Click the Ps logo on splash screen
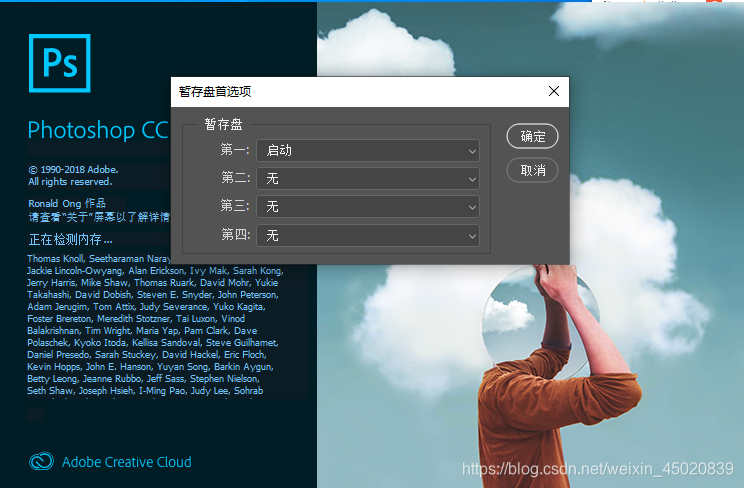Viewport: 744px width, 488px height. pos(60,63)
